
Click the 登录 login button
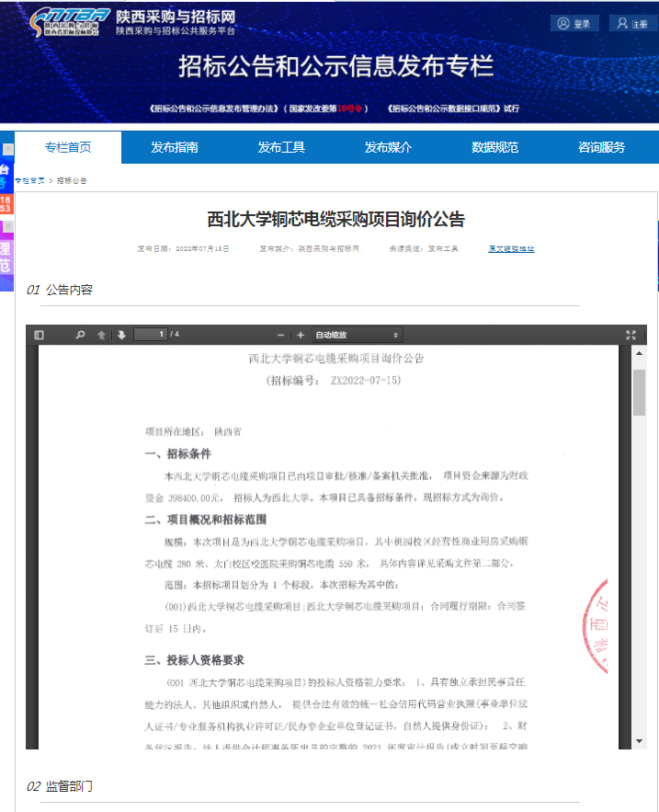point(574,24)
